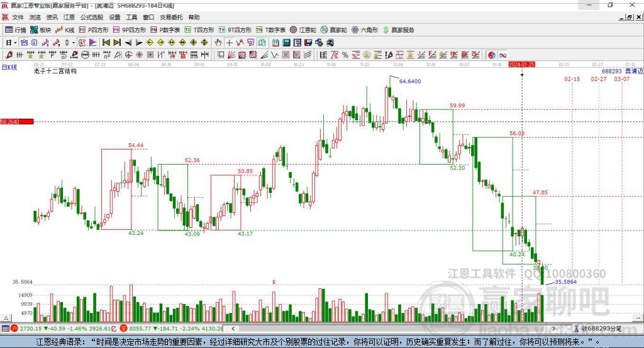Open the 帮助 menu
Viewport: 644px width, 348px height.
[x=194, y=17]
